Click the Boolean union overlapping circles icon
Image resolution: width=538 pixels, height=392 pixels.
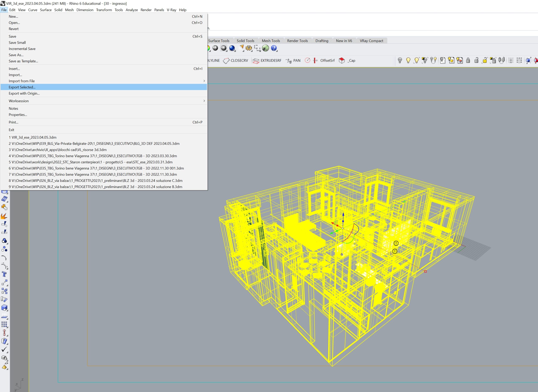pyautogui.click(x=4, y=241)
